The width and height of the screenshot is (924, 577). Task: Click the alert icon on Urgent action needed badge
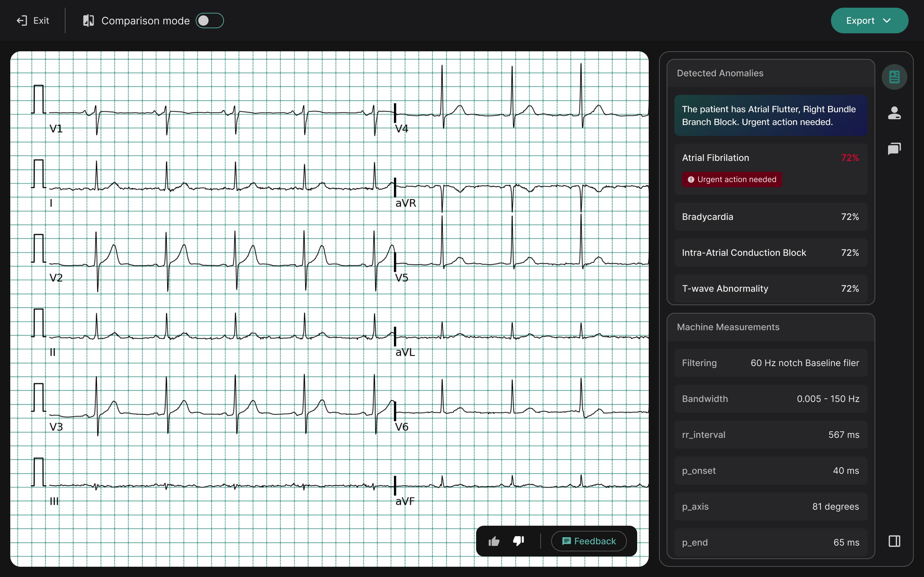[692, 179]
